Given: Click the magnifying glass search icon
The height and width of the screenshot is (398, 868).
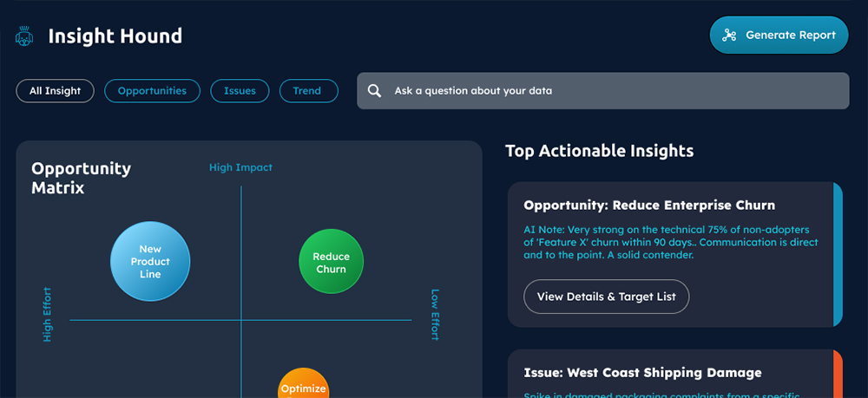Looking at the screenshot, I should [x=374, y=90].
